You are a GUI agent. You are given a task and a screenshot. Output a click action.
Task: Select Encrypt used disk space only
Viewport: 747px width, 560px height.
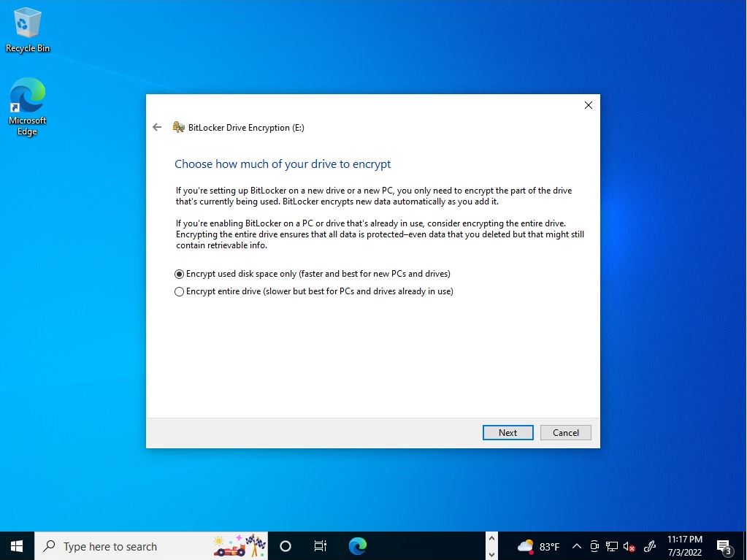(x=313, y=274)
